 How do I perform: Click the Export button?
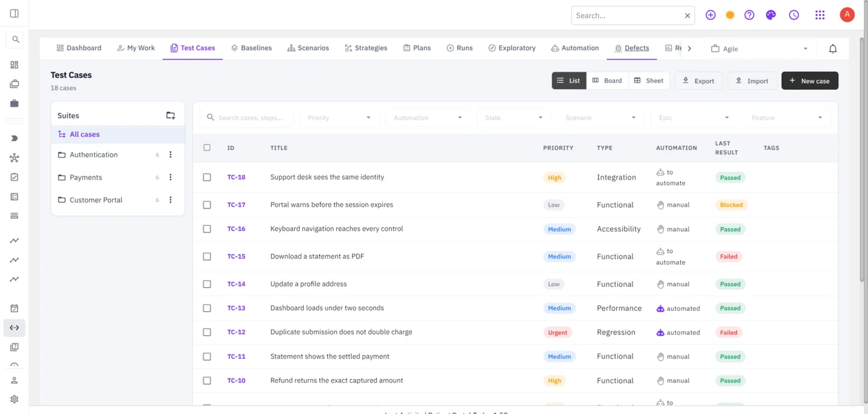click(699, 81)
